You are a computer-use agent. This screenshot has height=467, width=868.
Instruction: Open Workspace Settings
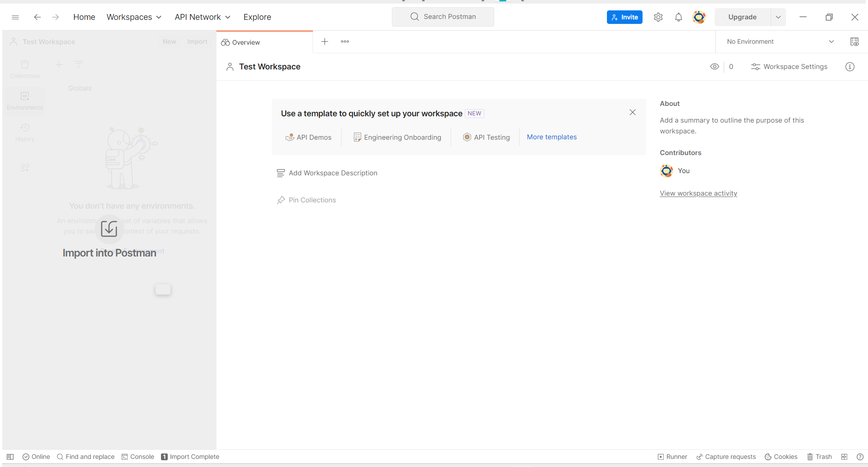click(x=789, y=67)
